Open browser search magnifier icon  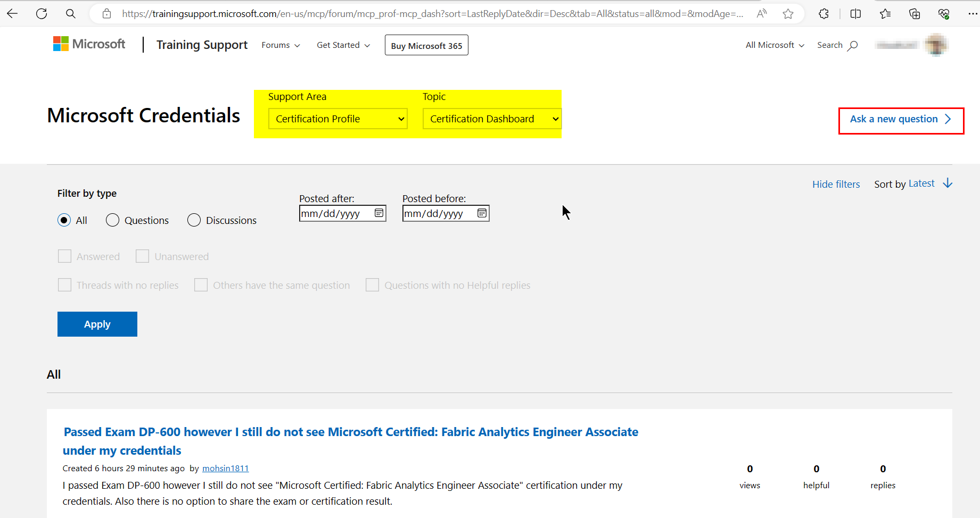pos(70,14)
